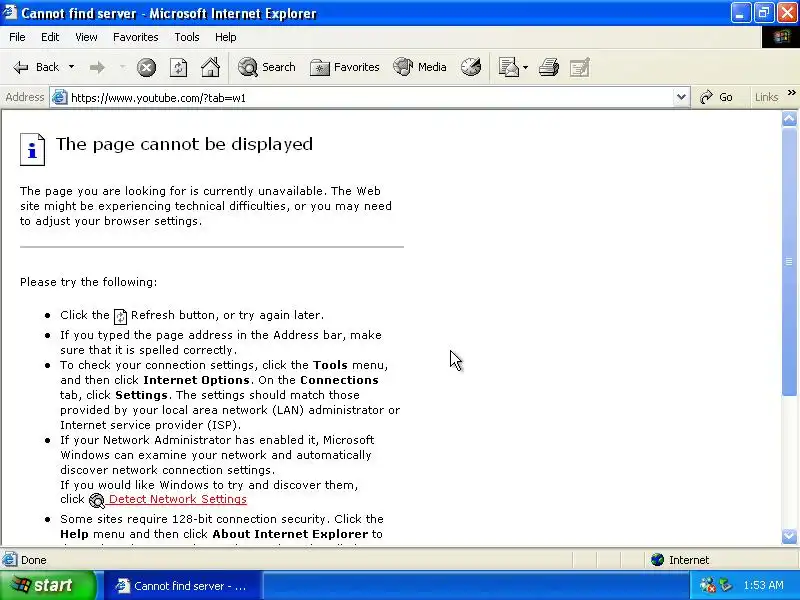Expand the Links toolbar chevron

click(791, 93)
